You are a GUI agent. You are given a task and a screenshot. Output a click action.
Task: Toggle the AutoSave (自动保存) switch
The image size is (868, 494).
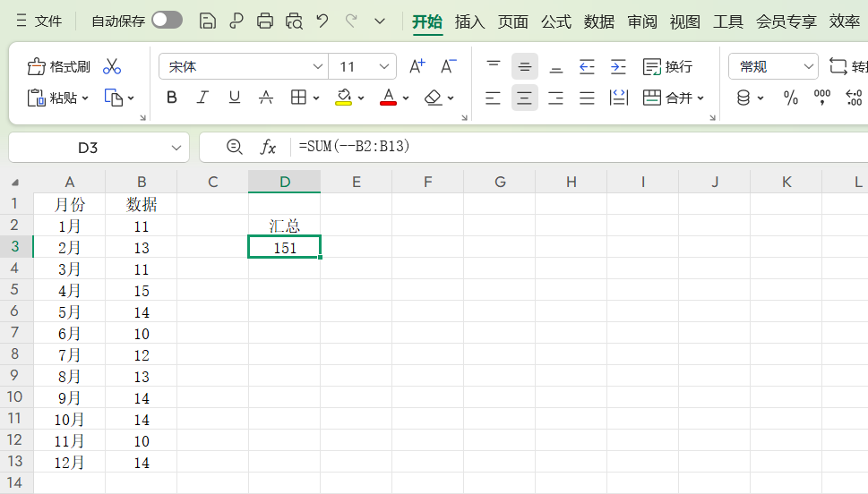(167, 21)
